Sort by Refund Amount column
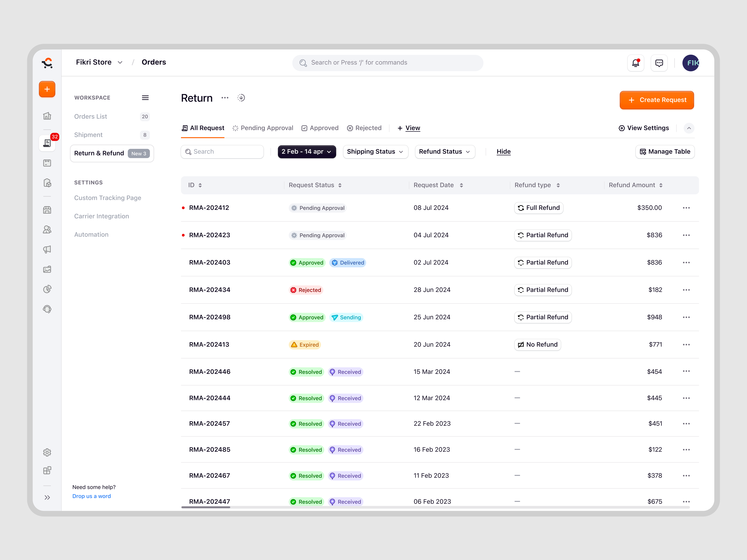 pyautogui.click(x=636, y=185)
